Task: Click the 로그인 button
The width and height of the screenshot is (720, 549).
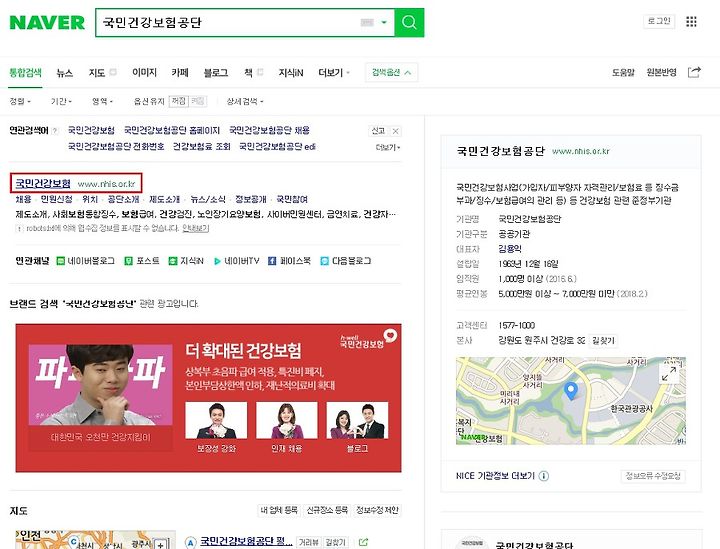Action: 659,21
